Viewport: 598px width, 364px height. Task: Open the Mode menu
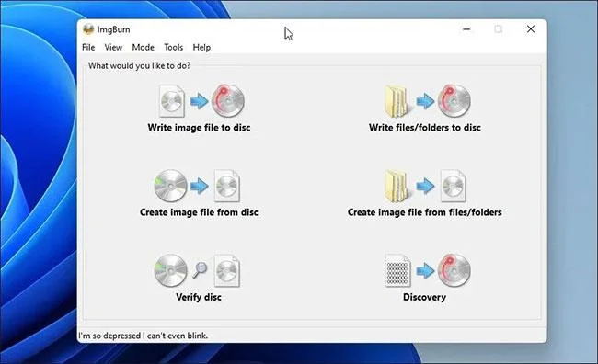coord(143,47)
